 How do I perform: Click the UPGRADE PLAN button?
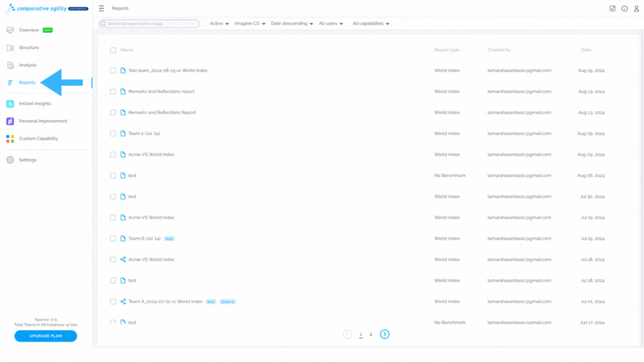[46, 336]
